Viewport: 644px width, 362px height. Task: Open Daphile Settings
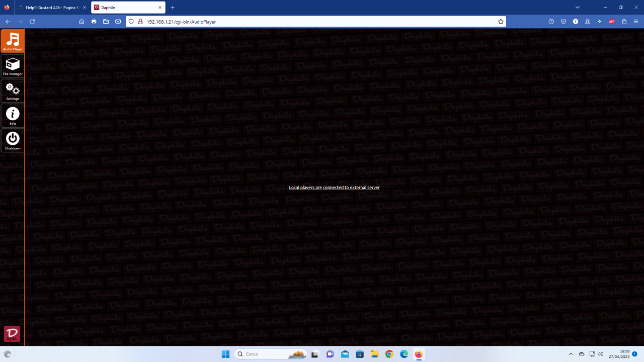[x=13, y=91]
